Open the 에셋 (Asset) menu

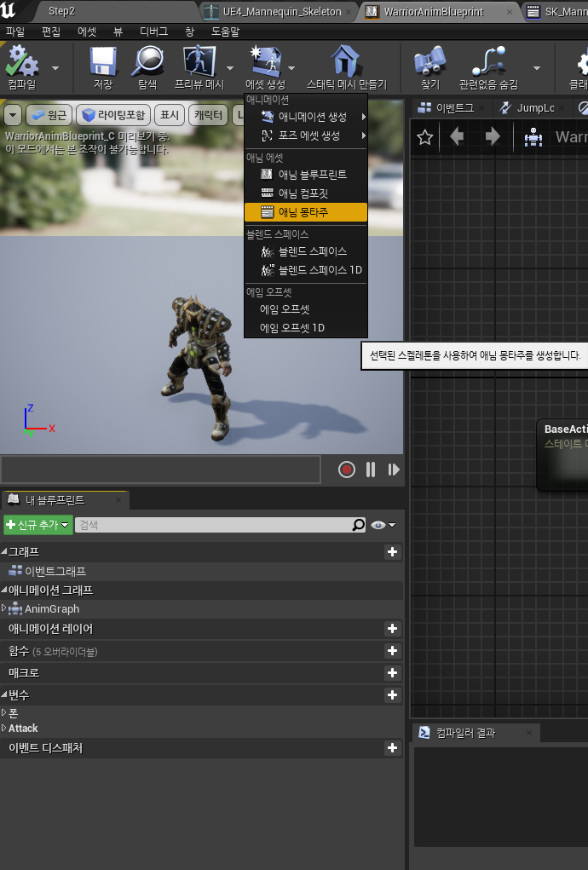(87, 32)
